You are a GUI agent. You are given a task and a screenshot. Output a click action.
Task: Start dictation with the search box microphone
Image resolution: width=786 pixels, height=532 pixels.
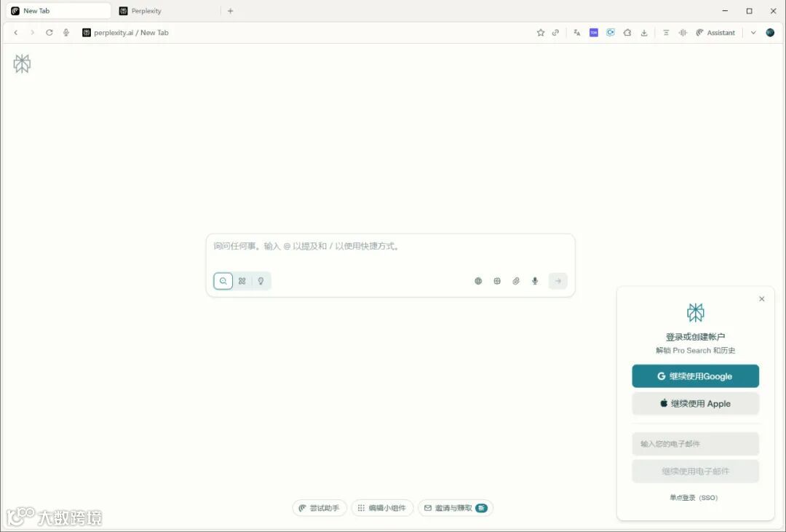pos(535,282)
